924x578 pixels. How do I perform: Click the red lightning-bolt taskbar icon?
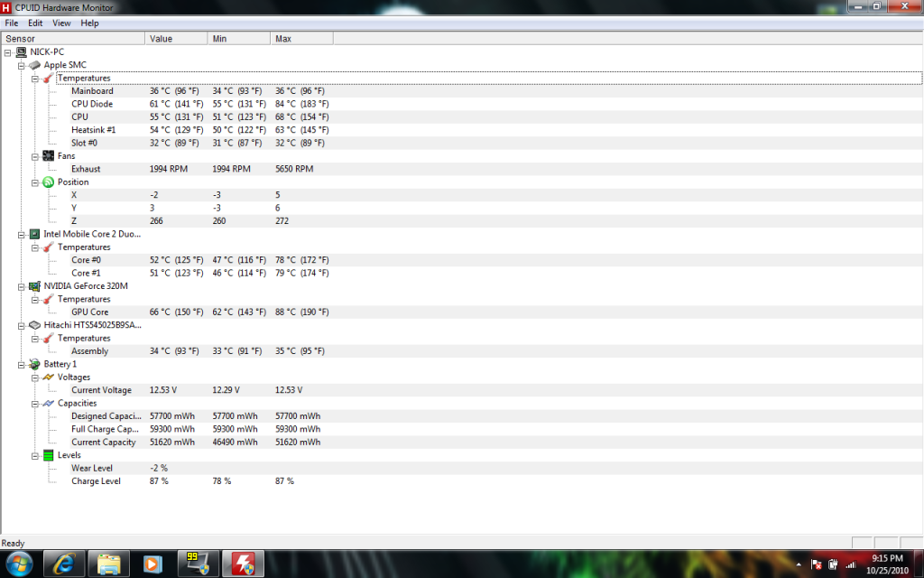[x=242, y=564]
